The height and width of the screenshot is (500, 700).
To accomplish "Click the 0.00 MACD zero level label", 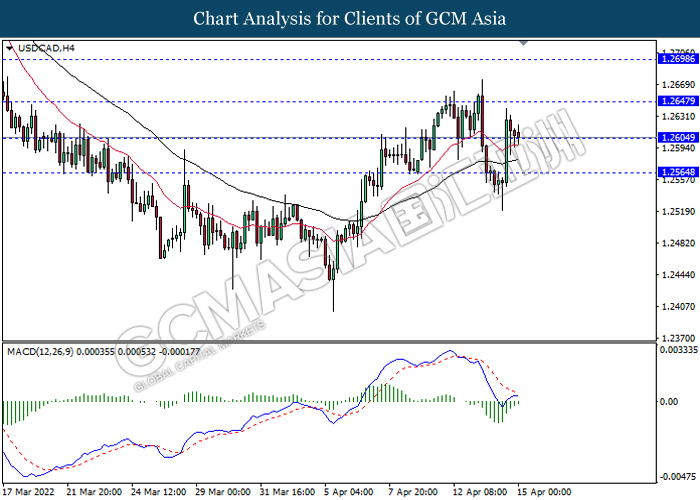I will (x=669, y=402).
